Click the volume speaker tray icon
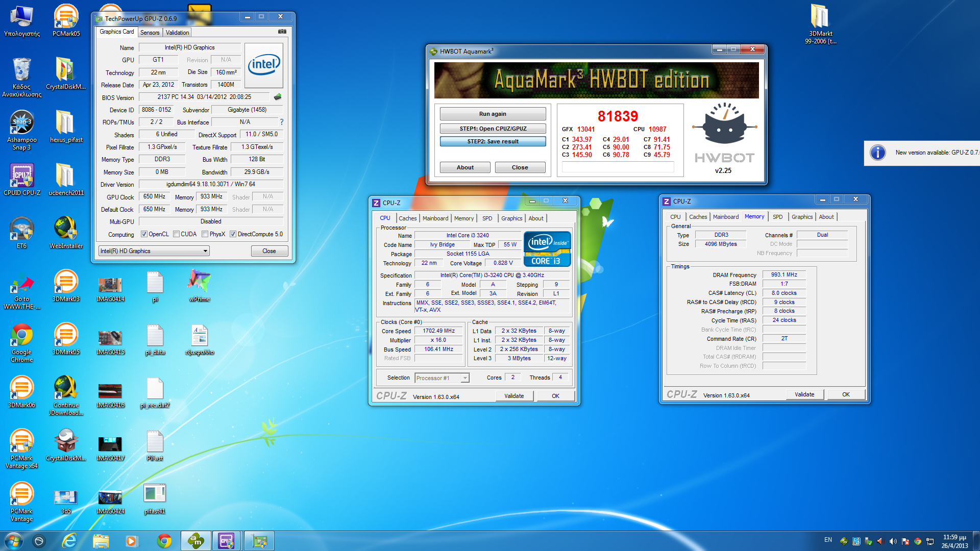980x551 pixels. coord(893,541)
